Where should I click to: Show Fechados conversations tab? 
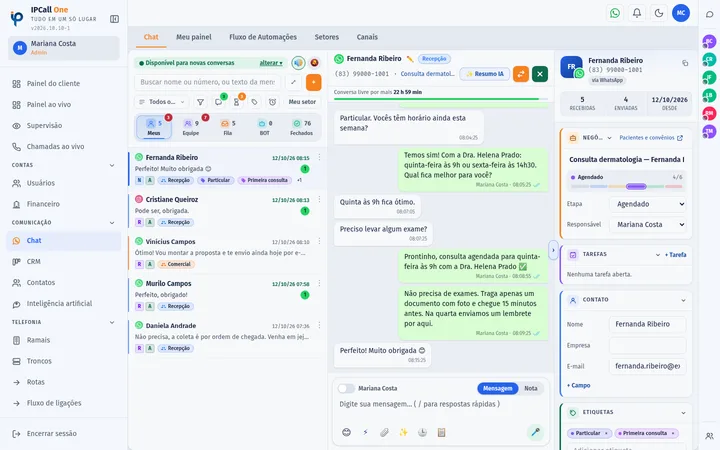point(302,128)
